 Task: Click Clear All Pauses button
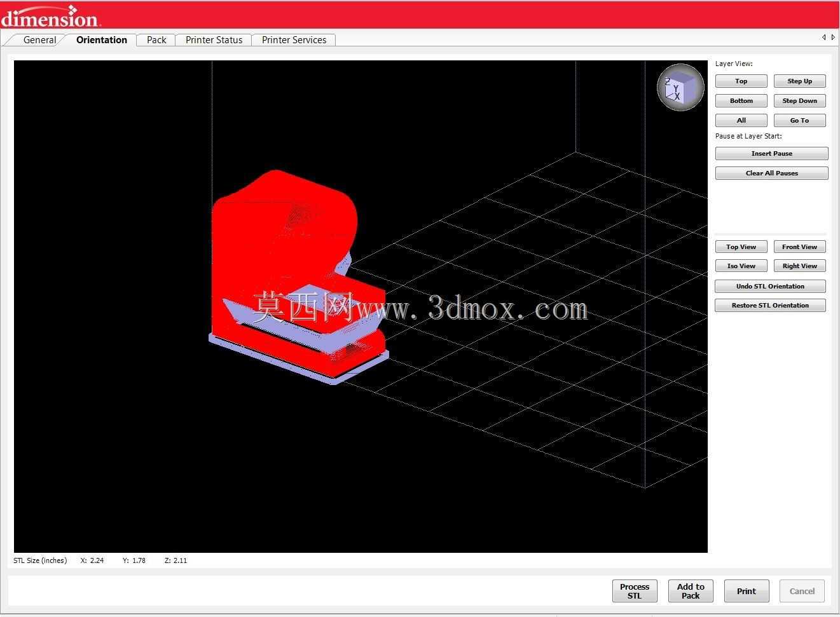pos(772,173)
